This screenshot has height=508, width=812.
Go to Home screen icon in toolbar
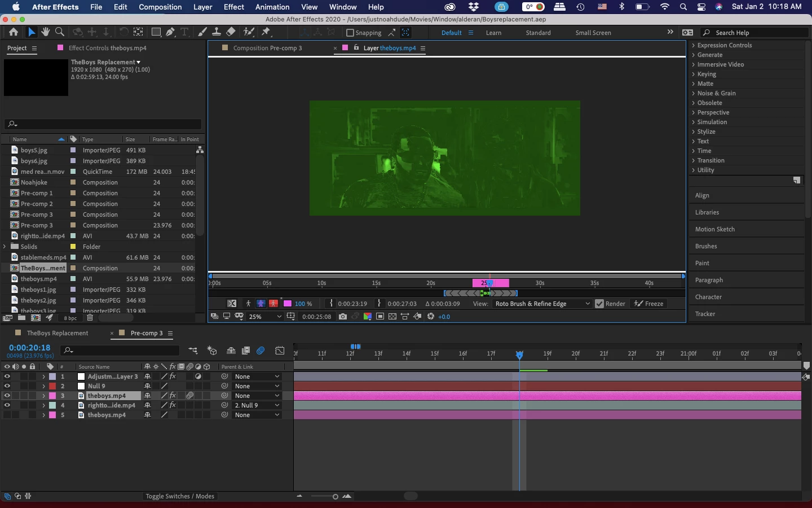(14, 32)
